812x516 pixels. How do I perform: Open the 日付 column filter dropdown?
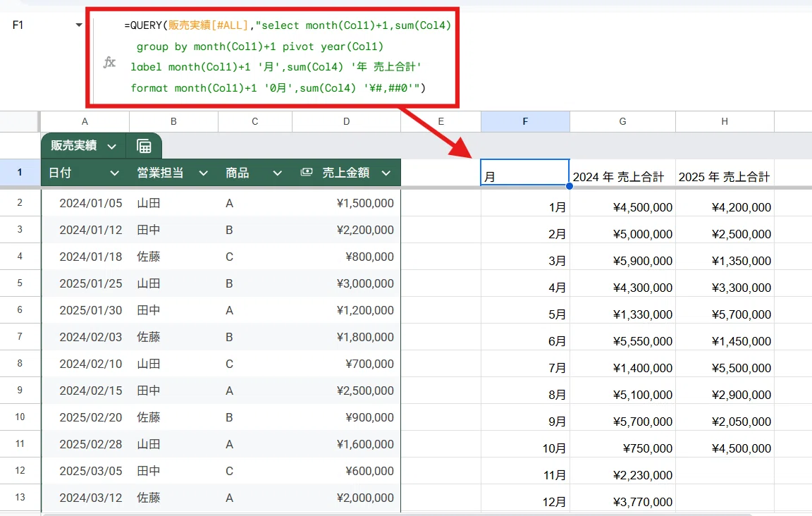114,173
